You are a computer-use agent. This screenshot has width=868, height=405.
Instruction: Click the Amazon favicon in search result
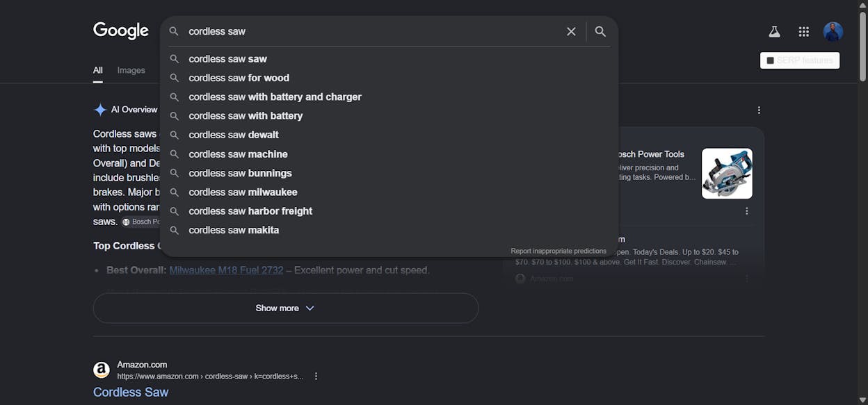[x=102, y=370]
